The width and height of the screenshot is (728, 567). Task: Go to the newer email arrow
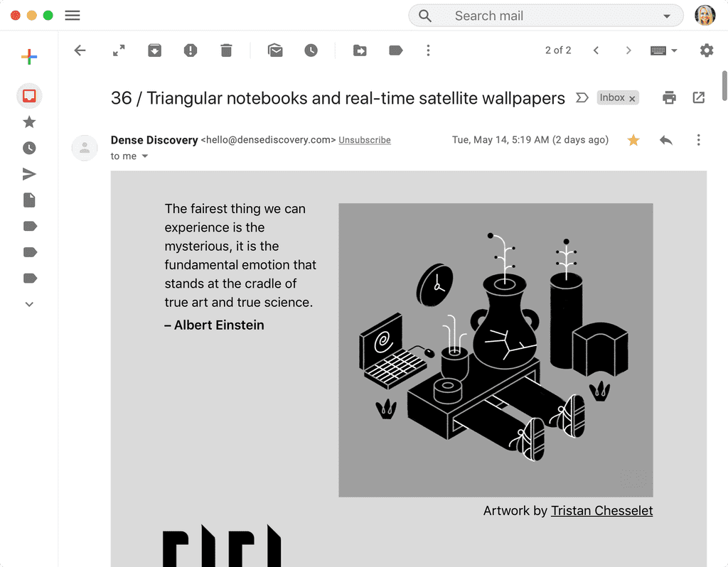pos(596,50)
